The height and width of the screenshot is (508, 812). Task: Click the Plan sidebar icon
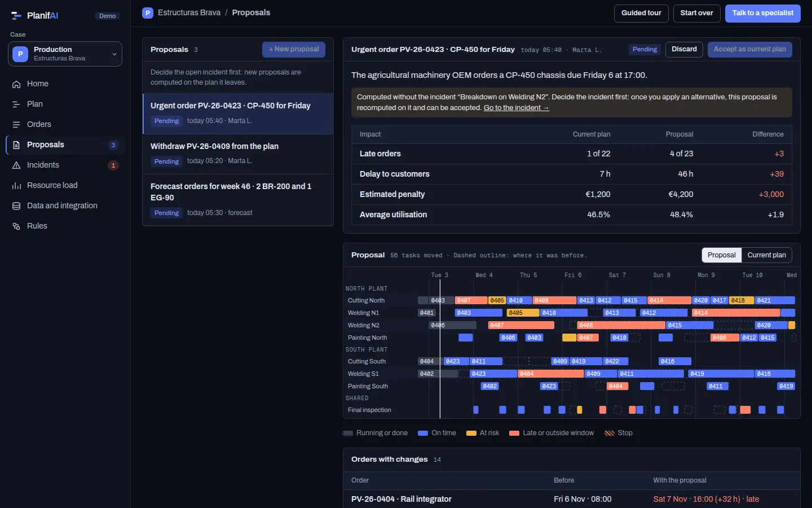click(x=16, y=104)
